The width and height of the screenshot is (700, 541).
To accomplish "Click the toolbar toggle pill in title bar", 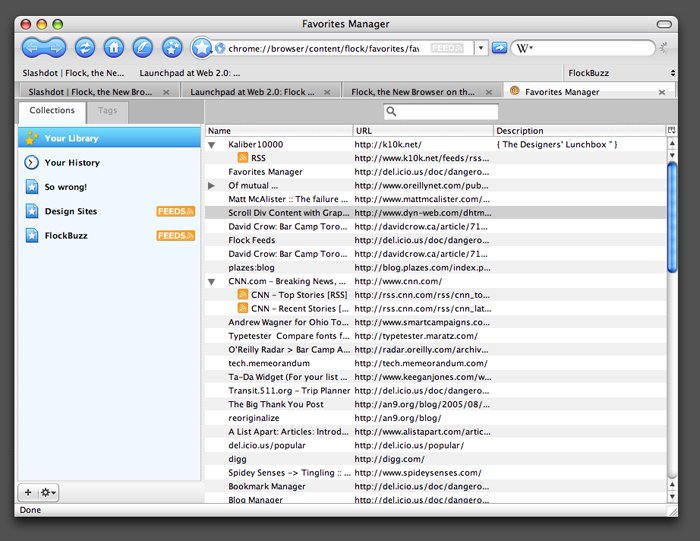I will pos(664,24).
